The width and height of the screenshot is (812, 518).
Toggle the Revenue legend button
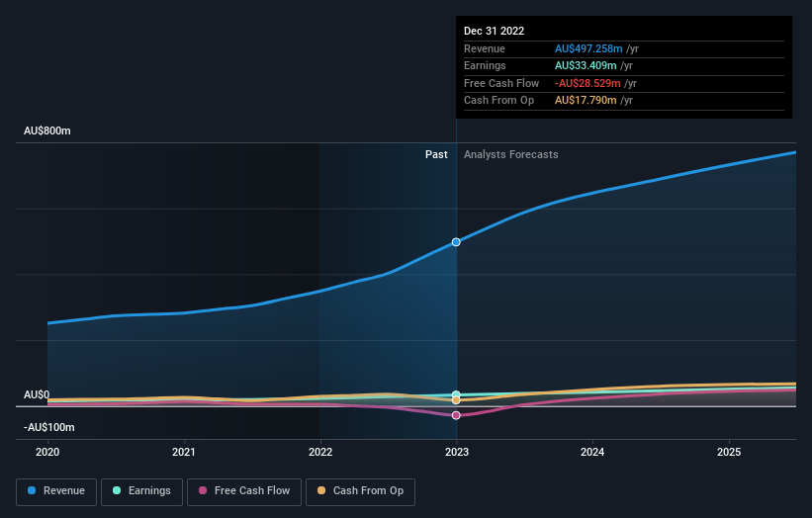[56, 491]
